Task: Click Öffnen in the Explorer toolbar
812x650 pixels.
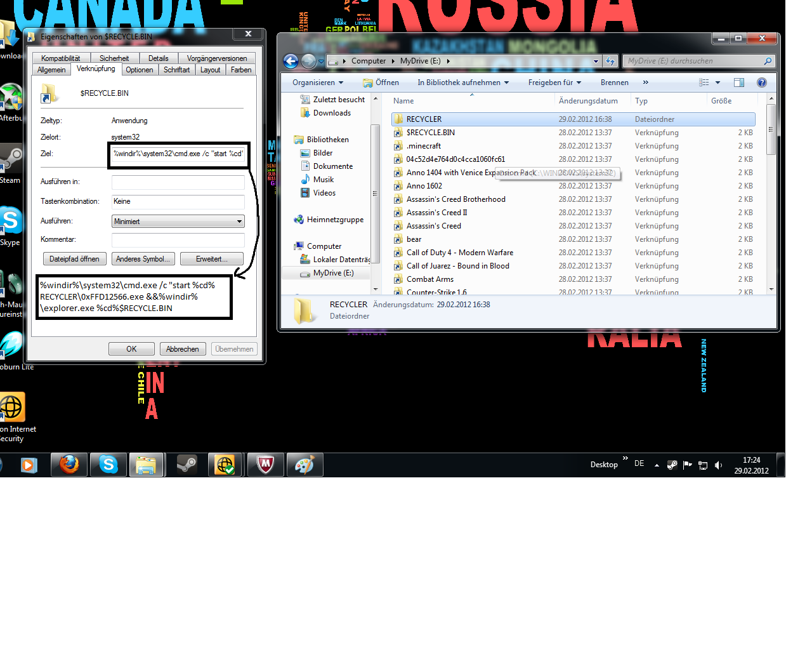Action: click(381, 83)
